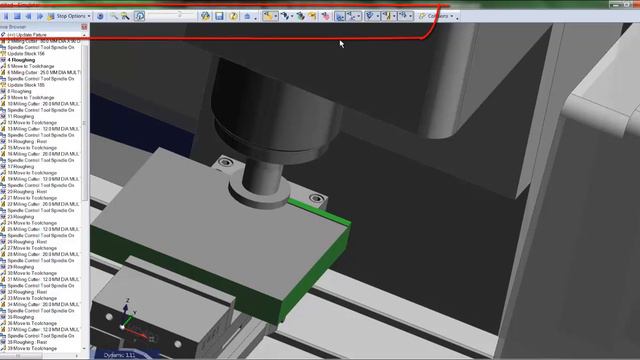Select '8 Roughing' operation
Image resolution: width=640 pixels, height=360 pixels.
(x=20, y=91)
